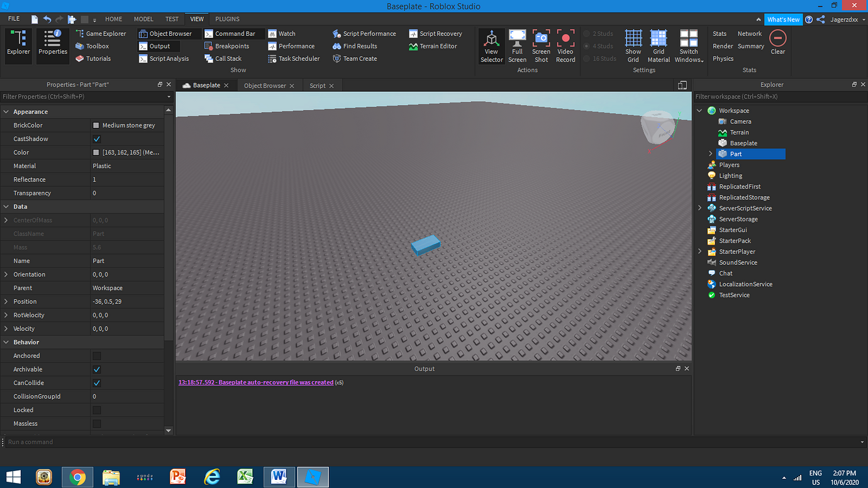
Task: Take a Screen Shot
Action: [541, 46]
